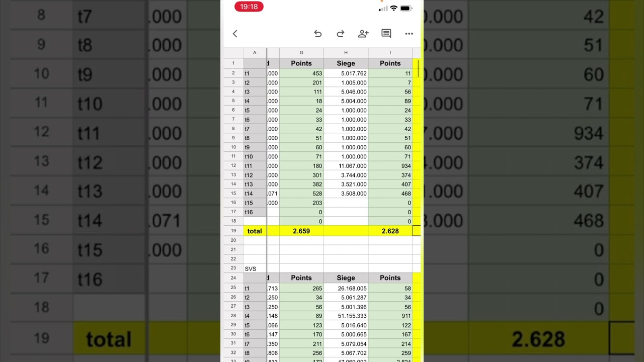
Task: Select column A header
Action: pos(255,53)
